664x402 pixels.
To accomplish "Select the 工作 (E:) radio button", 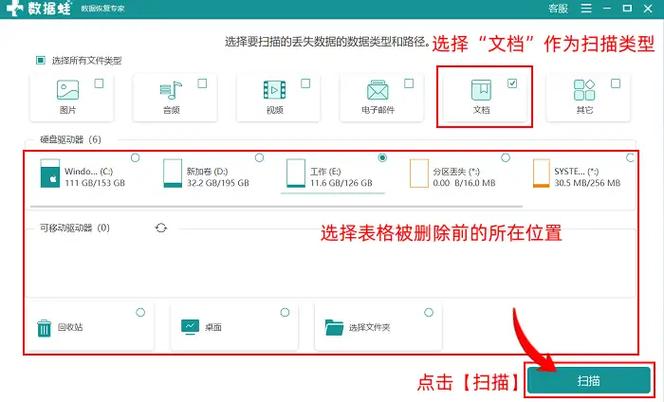I will pos(382,158).
